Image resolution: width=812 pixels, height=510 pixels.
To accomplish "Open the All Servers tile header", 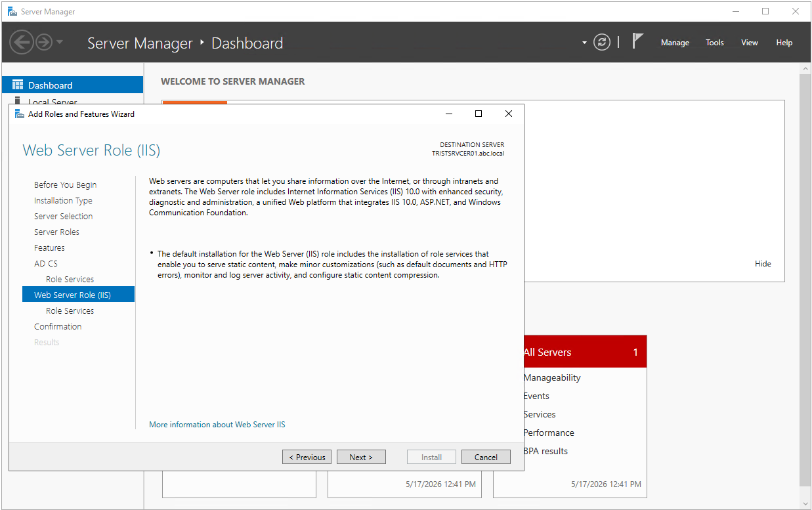I will pos(586,352).
